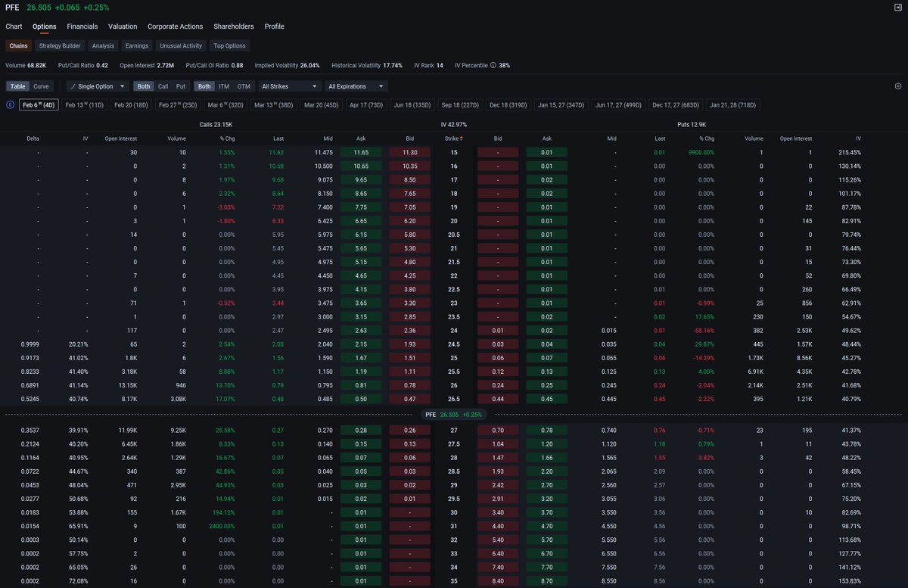Image resolution: width=908 pixels, height=588 pixels.
Task: Click the Delta column header
Action: tap(33, 138)
